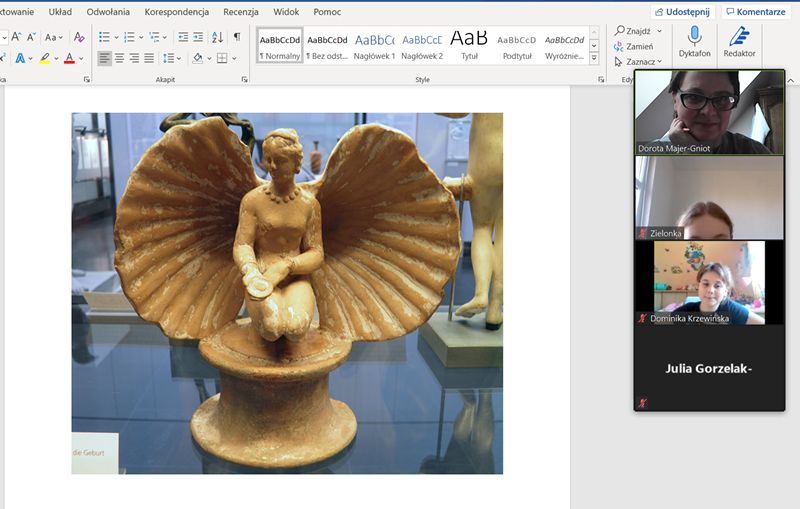Expand numbering library dropdown arrow
This screenshot has height=509, width=800.
[141, 37]
